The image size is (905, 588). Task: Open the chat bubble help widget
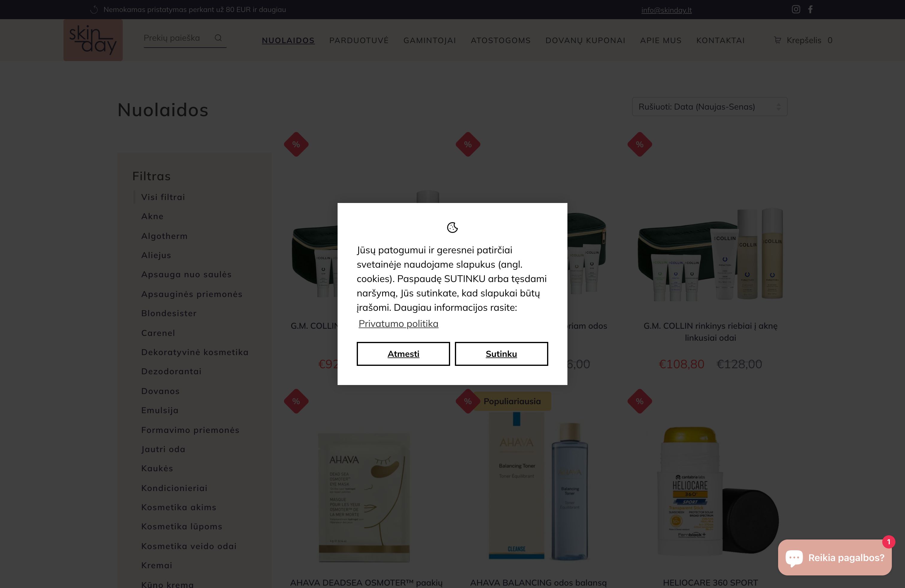pos(835,557)
